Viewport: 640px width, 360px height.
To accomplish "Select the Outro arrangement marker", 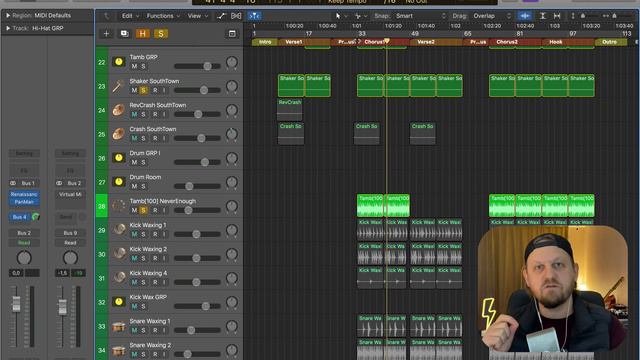I will click(610, 42).
